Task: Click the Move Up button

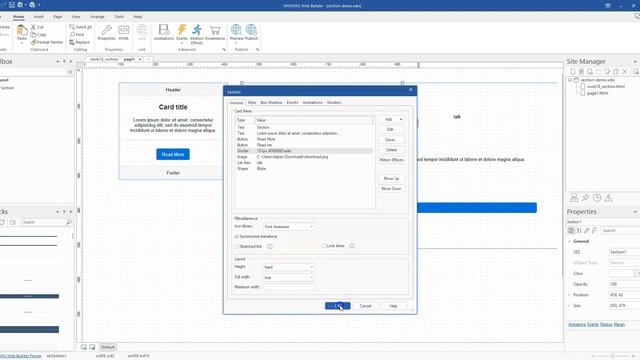Action: pos(391,178)
